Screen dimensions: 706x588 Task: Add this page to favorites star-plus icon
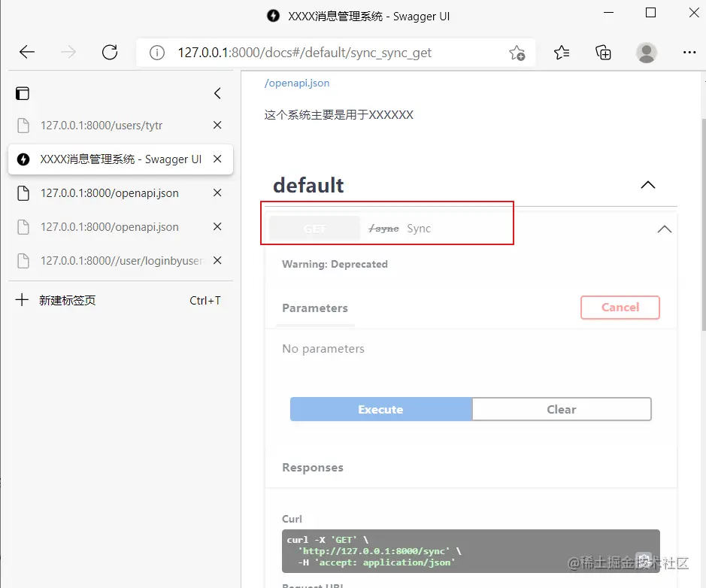(x=517, y=53)
